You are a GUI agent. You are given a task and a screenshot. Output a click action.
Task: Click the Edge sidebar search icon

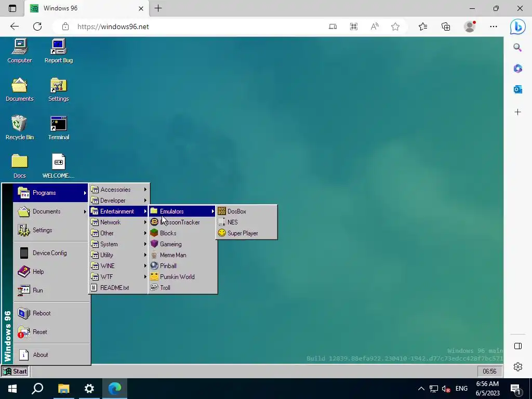(x=517, y=47)
